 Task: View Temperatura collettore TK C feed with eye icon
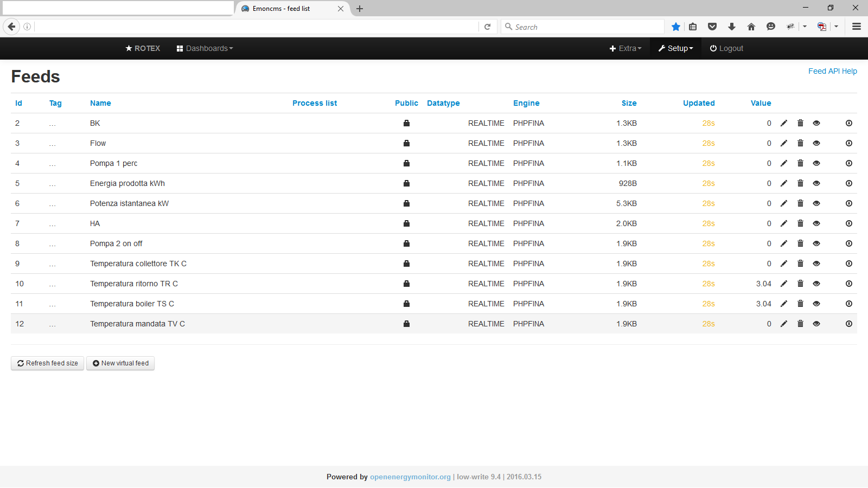(816, 264)
